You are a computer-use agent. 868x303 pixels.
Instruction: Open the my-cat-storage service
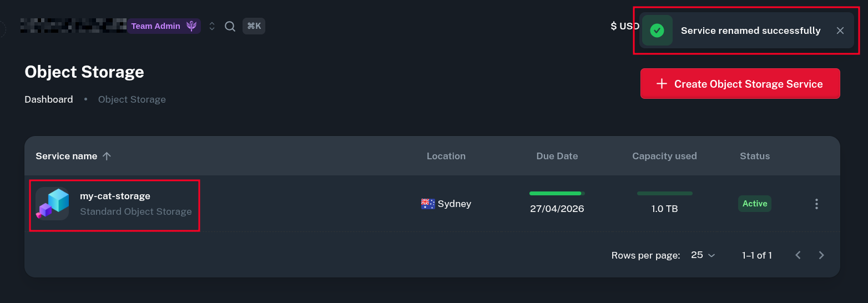point(115,196)
